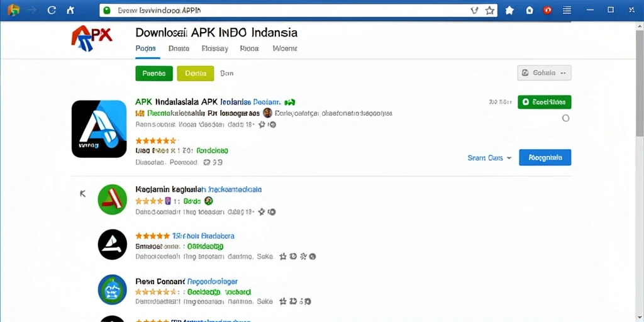644x322 pixels.
Task: Click the green 'Paenae' button
Action: coord(154,73)
